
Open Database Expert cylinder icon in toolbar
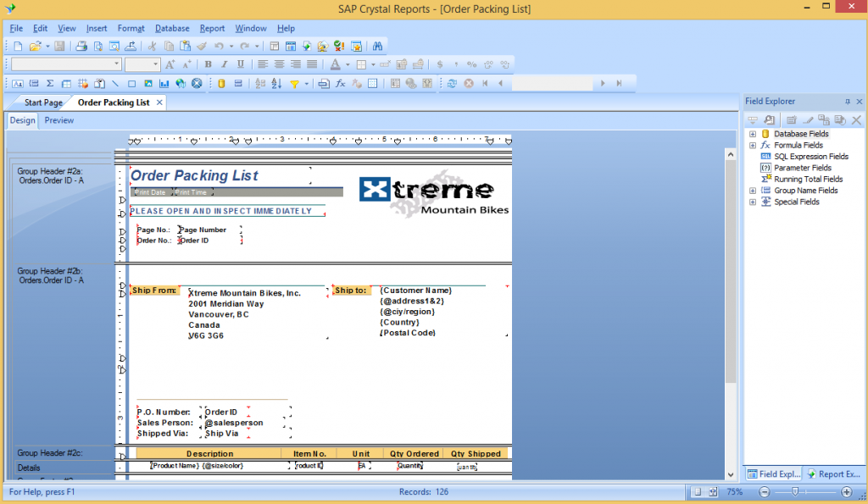click(x=221, y=84)
